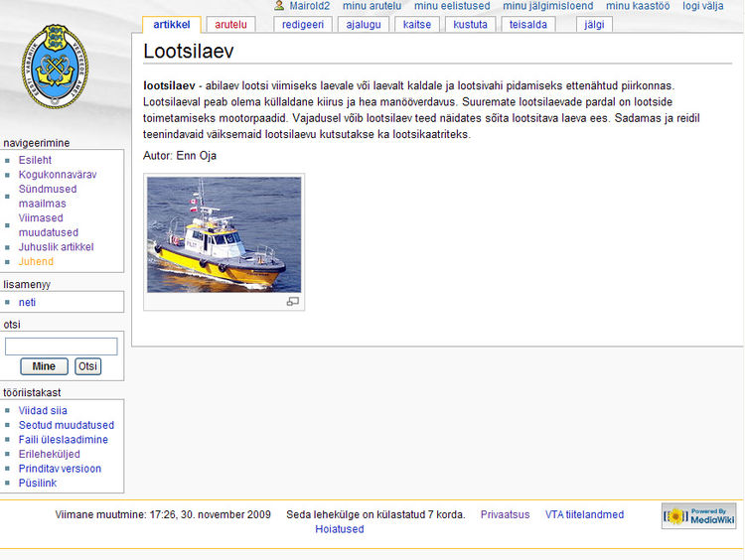The width and height of the screenshot is (745, 560).
Task: Open the kaitse tab
Action: (x=416, y=25)
